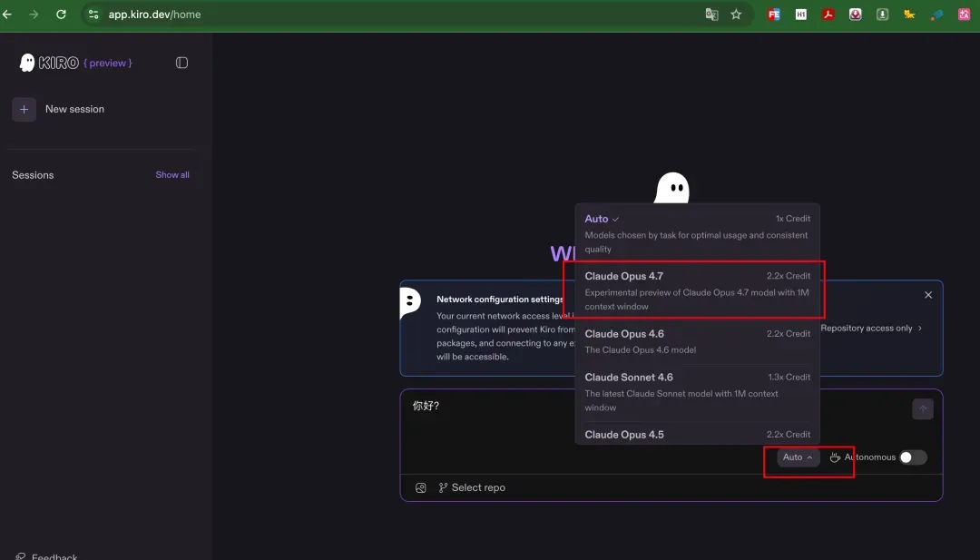Start a New session
The width and height of the screenshot is (980, 560).
click(75, 110)
